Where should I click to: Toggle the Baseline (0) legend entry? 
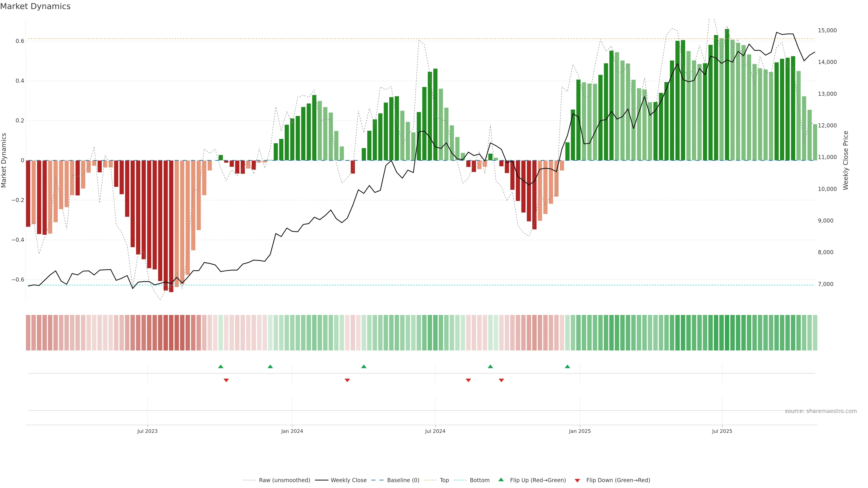point(403,480)
